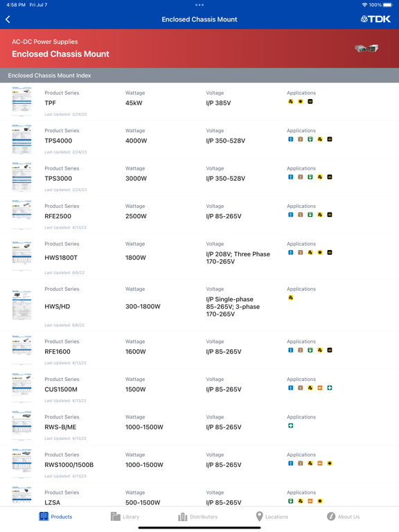This screenshot has width=399, height=532.
Task: Go to the Locations tab
Action: point(272,516)
